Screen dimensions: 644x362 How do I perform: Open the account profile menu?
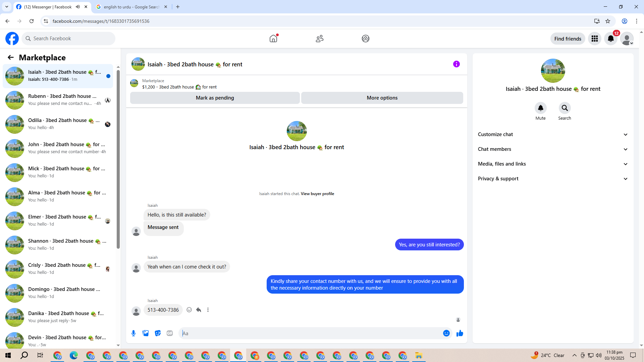[x=627, y=39]
